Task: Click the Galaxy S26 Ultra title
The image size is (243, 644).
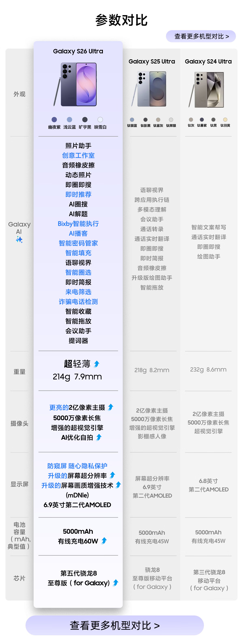Action: click(x=78, y=51)
